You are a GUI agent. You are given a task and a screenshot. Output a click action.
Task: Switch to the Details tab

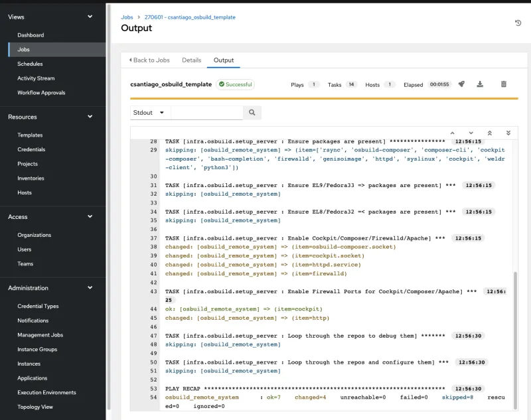[x=191, y=60]
